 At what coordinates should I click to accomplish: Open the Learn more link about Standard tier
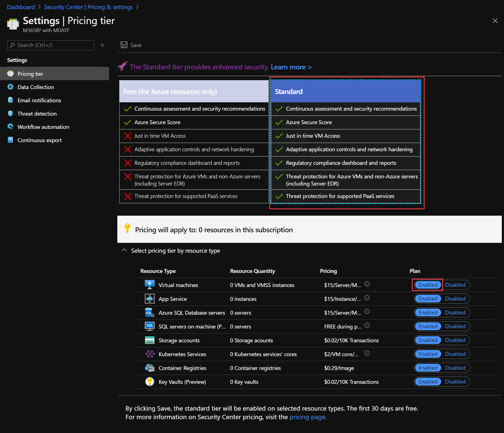pos(291,67)
